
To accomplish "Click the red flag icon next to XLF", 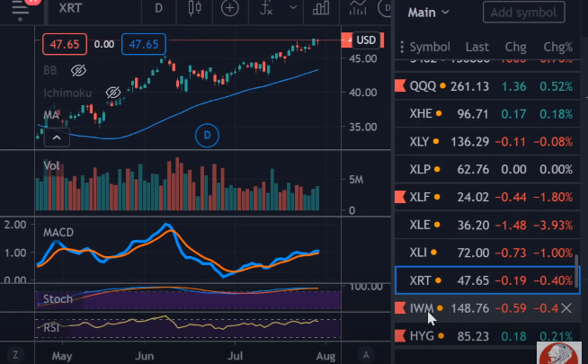I will (400, 197).
